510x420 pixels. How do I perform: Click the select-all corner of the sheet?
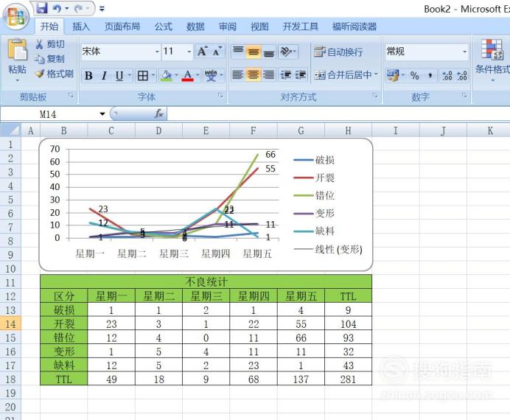pyautogui.click(x=10, y=130)
